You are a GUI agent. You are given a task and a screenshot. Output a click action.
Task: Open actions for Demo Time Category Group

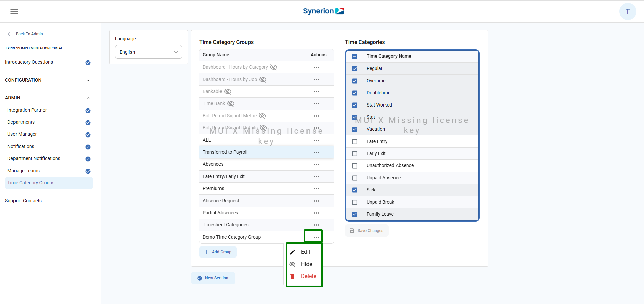[316, 237]
